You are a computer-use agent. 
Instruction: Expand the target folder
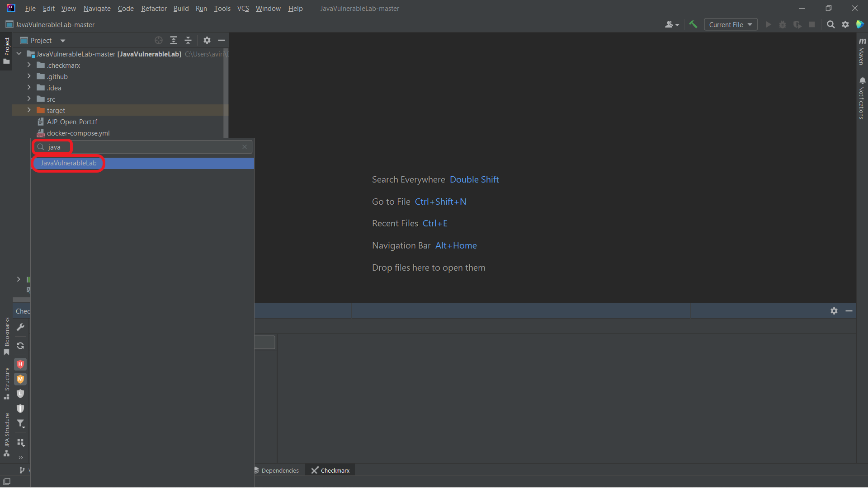(29, 110)
